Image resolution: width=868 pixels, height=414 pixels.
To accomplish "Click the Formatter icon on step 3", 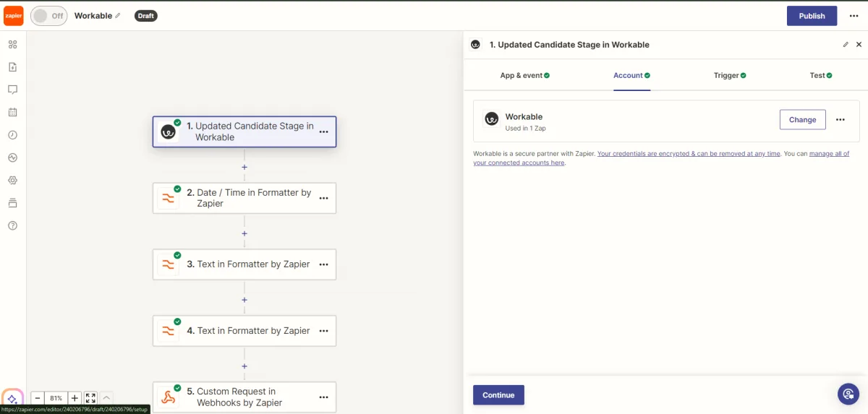I will pyautogui.click(x=169, y=264).
